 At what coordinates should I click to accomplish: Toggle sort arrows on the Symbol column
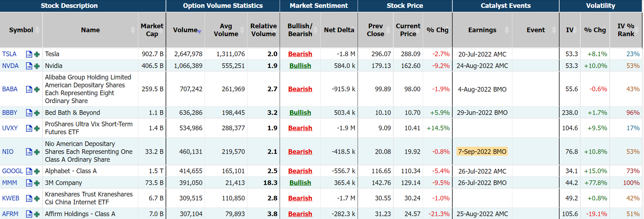click(x=38, y=30)
